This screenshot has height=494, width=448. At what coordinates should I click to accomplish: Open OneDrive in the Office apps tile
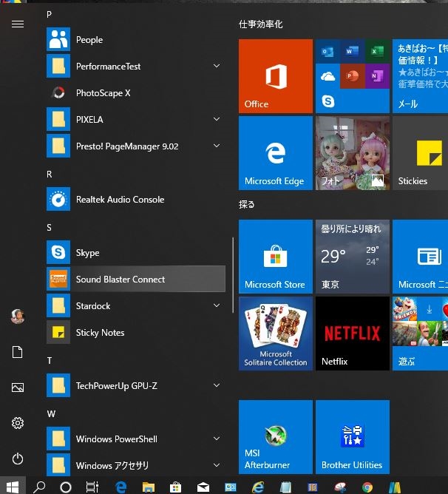coord(327,76)
